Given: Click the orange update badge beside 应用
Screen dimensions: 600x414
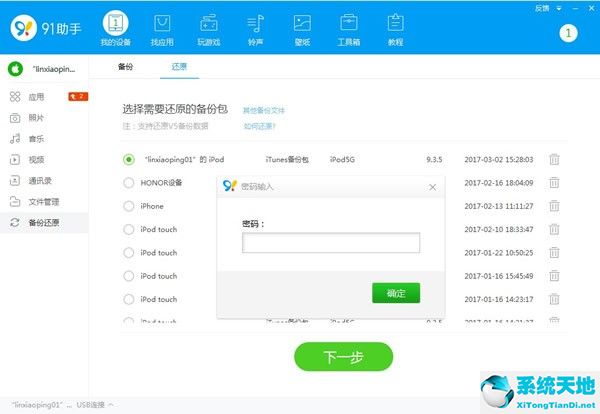Looking at the screenshot, I should (x=78, y=96).
